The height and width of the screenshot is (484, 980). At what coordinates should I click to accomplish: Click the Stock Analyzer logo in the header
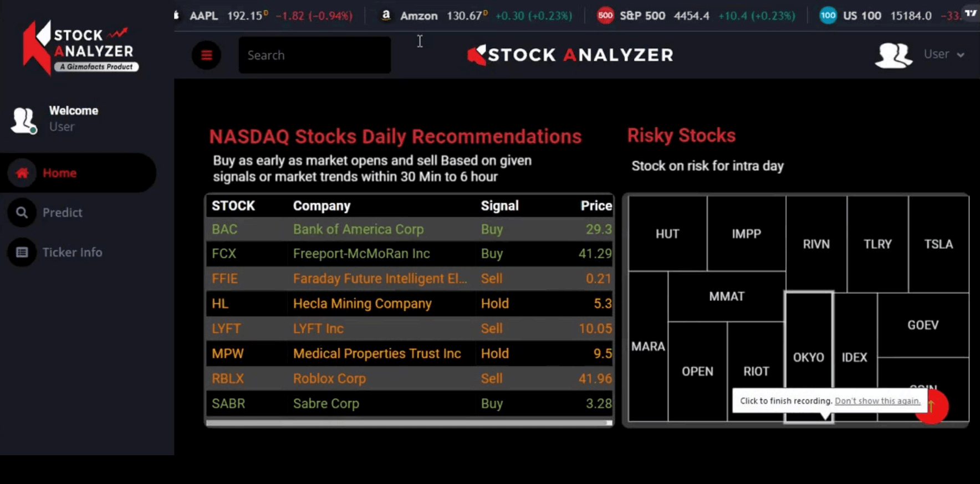pos(570,54)
